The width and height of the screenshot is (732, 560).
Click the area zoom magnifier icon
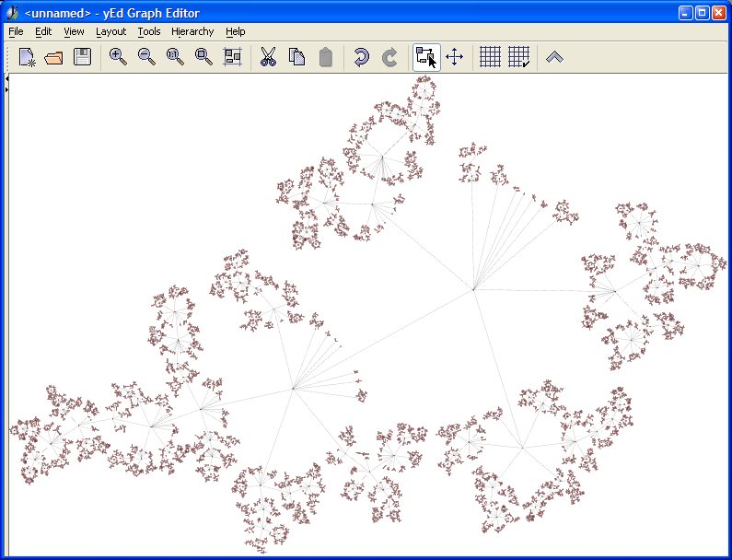pyautogui.click(x=203, y=57)
